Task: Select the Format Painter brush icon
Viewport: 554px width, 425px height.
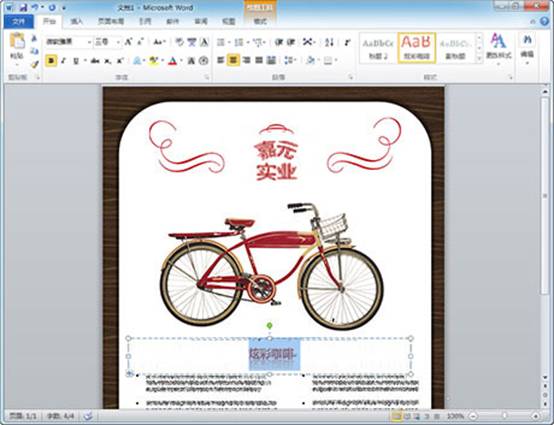Action: point(34,64)
